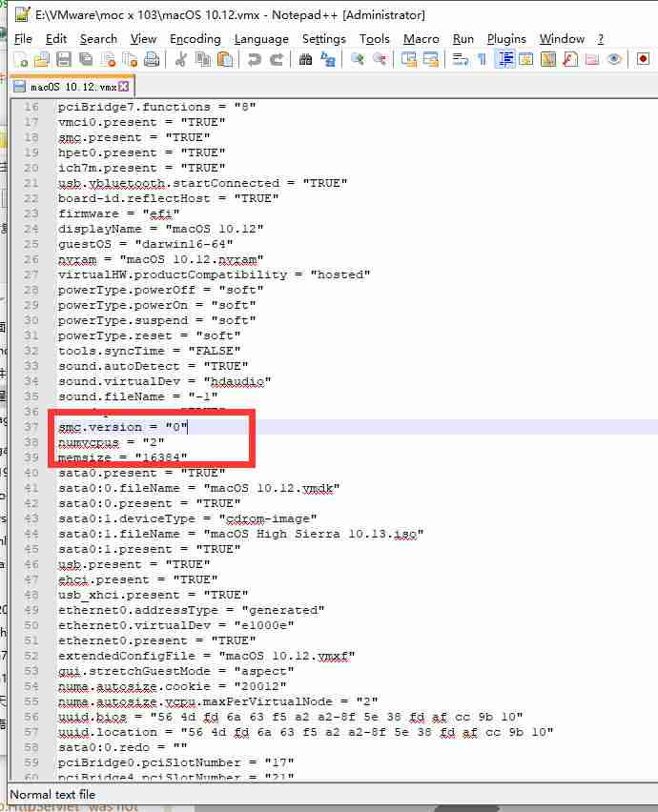The width and height of the screenshot is (658, 812).
Task: Click line 27 virtualHW.productCompatibility = "hosted"
Action: pos(214,274)
